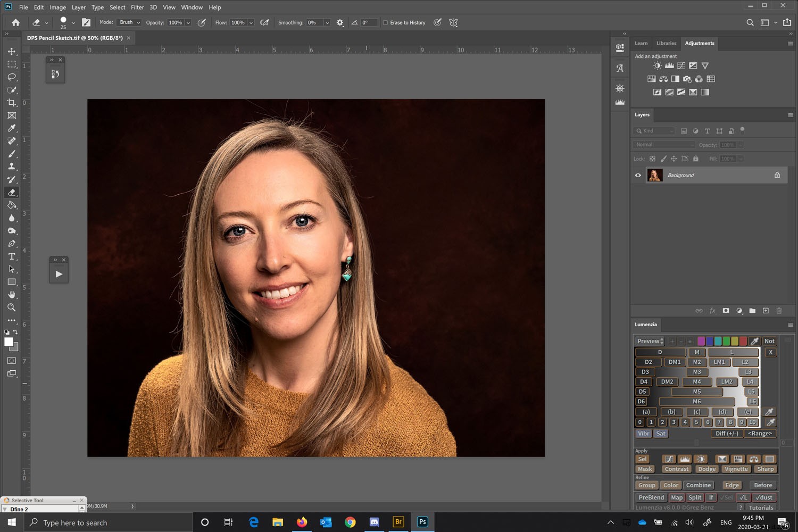The width and height of the screenshot is (798, 532).
Task: Open the Smoothing percentage dropdown
Action: (327, 22)
